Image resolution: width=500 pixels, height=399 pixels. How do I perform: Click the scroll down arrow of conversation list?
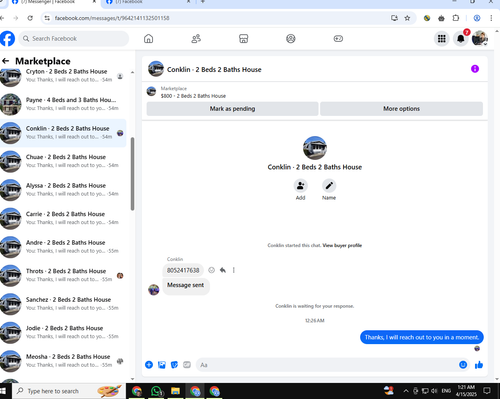click(132, 379)
